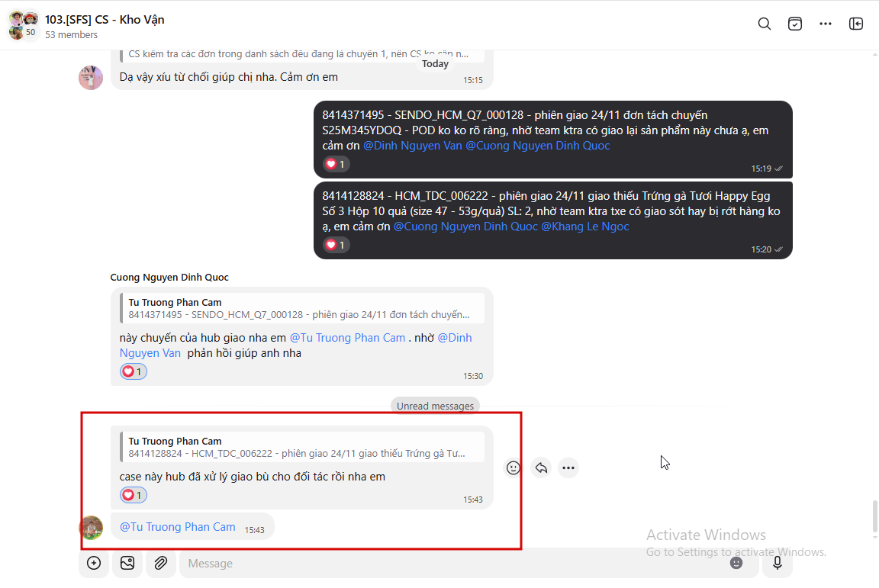Toggle the sidebar panel icon in header

(856, 24)
